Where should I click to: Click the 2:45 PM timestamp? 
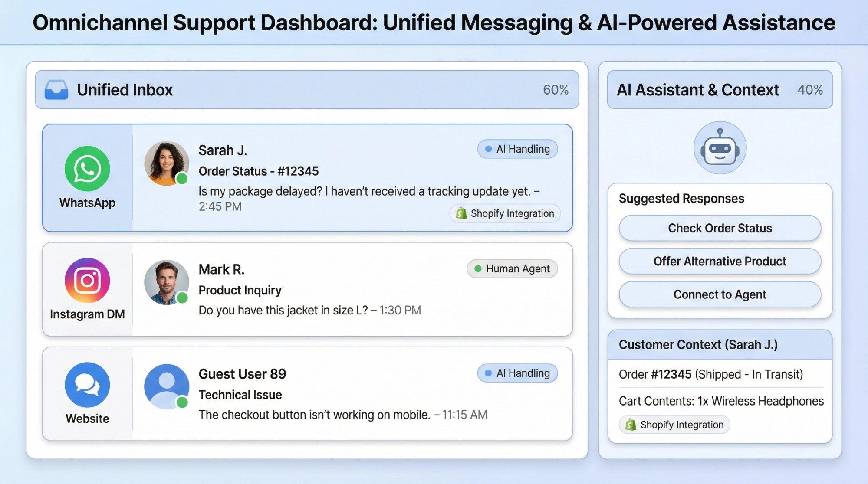220,206
